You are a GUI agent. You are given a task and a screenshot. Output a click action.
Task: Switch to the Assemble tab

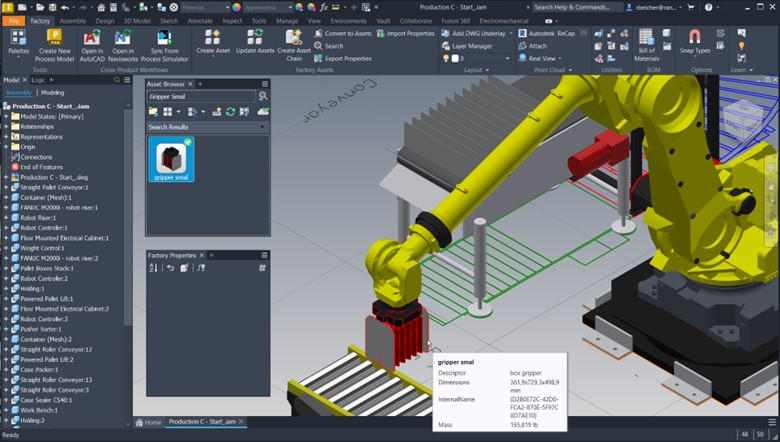click(73, 21)
